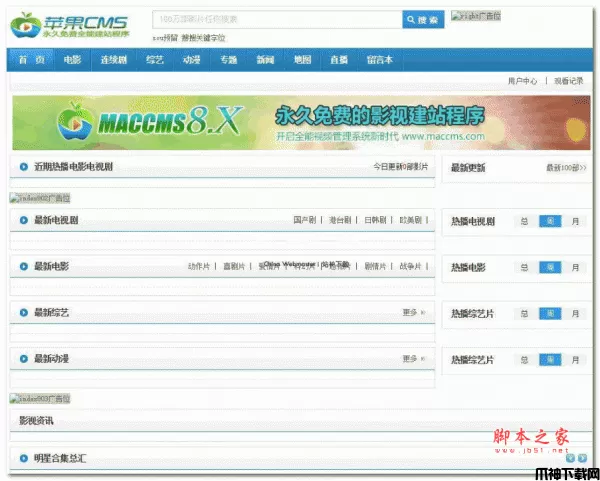The width and height of the screenshot is (600, 481).
Task: Click the blue 搜索 search button
Action: pos(423,19)
